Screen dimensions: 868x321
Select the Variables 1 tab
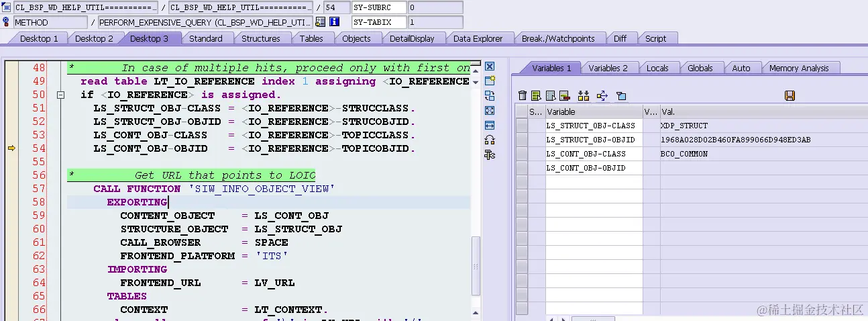tap(551, 68)
